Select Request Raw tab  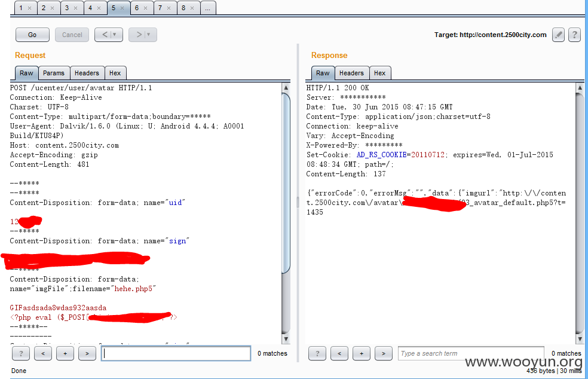click(26, 73)
